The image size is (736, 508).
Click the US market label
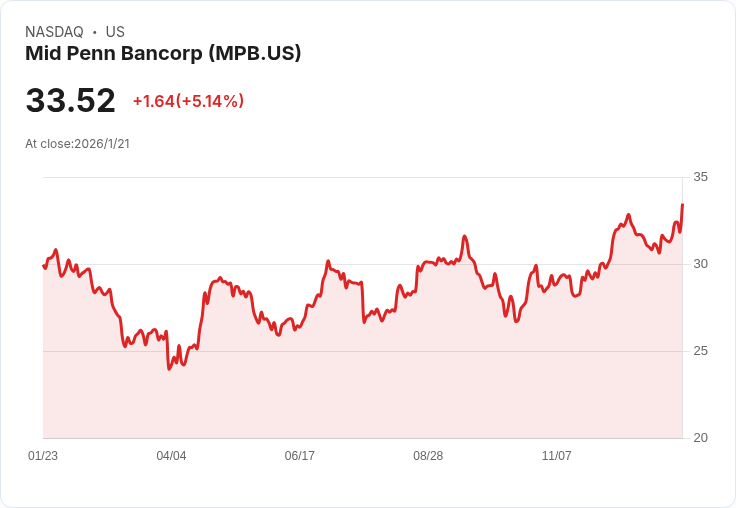[115, 32]
